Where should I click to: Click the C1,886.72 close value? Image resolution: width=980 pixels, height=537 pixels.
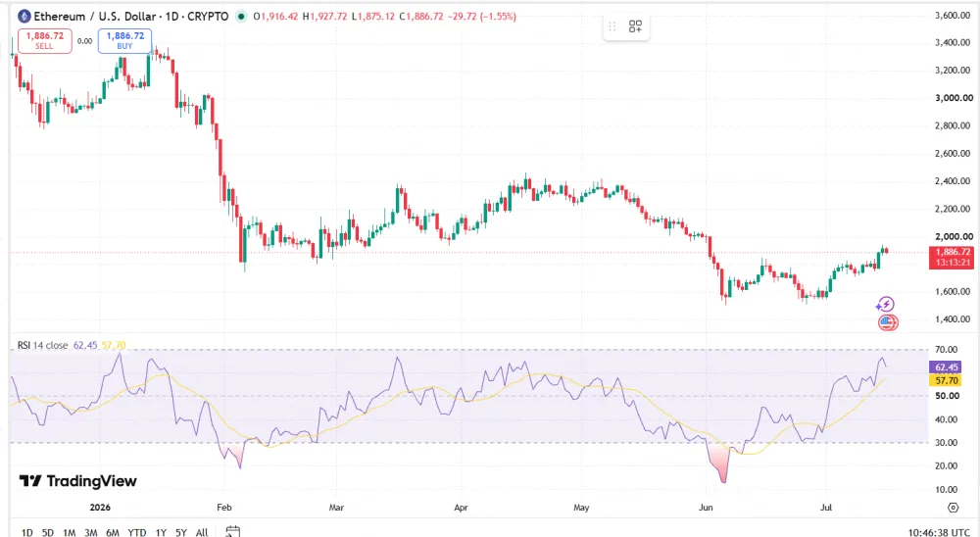tap(421, 17)
